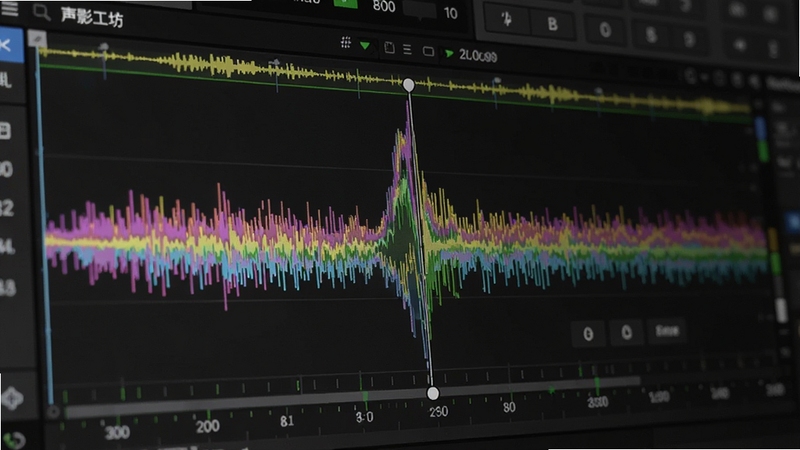
Task: Click the first round button beside Save
Action: point(588,334)
